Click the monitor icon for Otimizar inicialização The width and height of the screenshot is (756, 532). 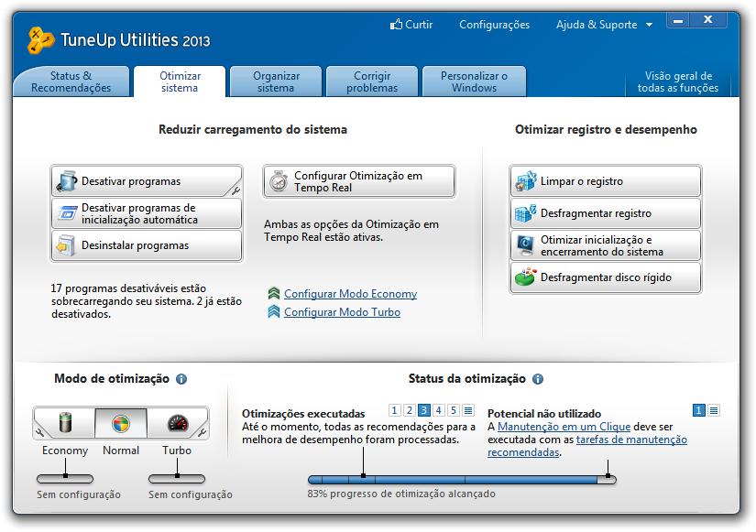[x=525, y=245]
